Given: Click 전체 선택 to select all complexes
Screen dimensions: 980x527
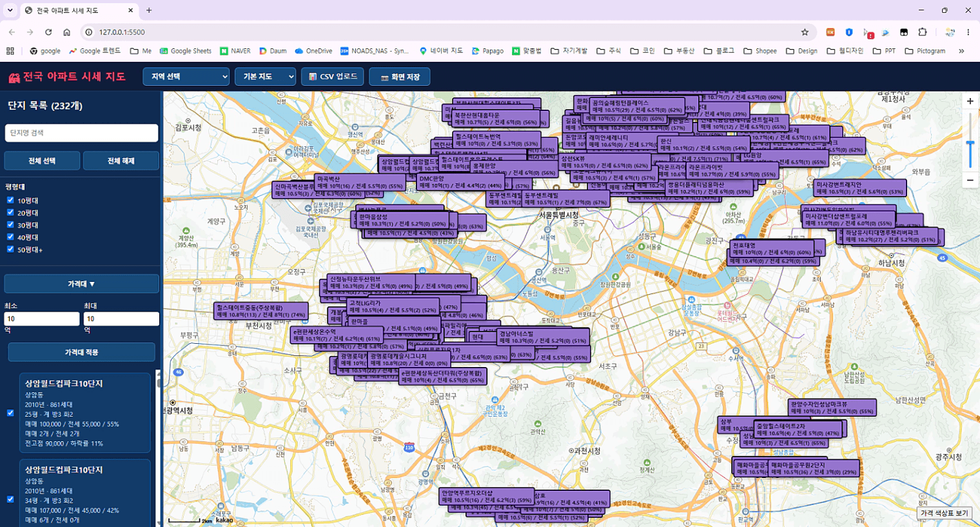Looking at the screenshot, I should pyautogui.click(x=42, y=161).
